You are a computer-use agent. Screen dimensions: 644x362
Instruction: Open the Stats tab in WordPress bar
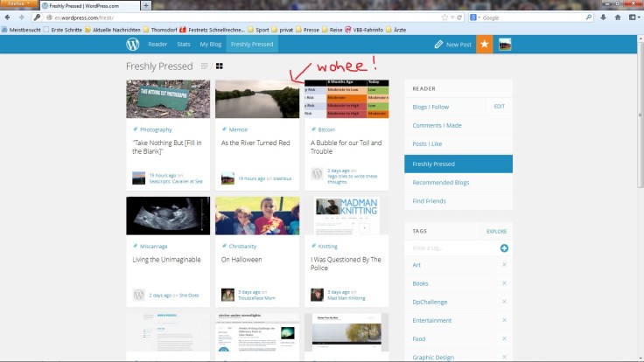[x=184, y=44]
